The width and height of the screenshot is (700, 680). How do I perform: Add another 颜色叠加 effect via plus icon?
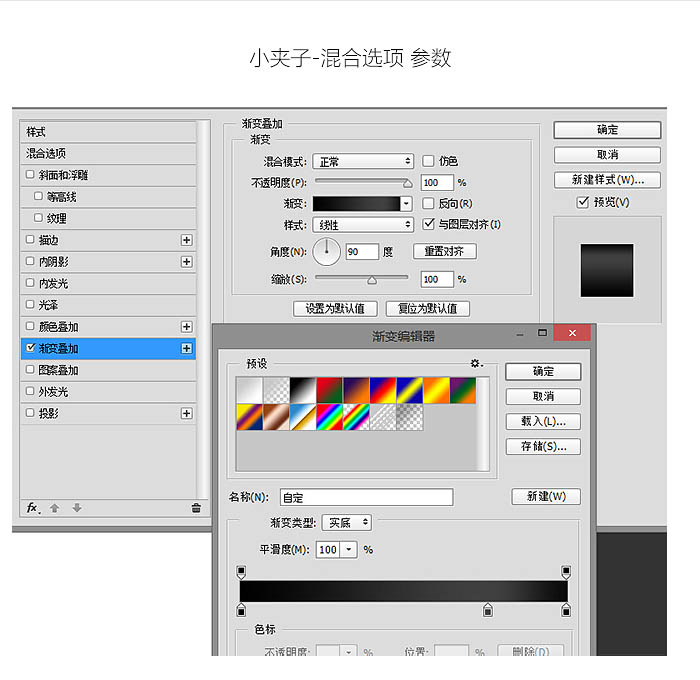click(187, 327)
